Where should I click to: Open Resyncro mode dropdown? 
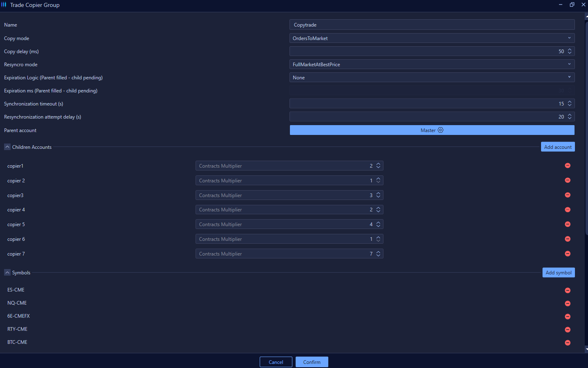click(x=432, y=64)
